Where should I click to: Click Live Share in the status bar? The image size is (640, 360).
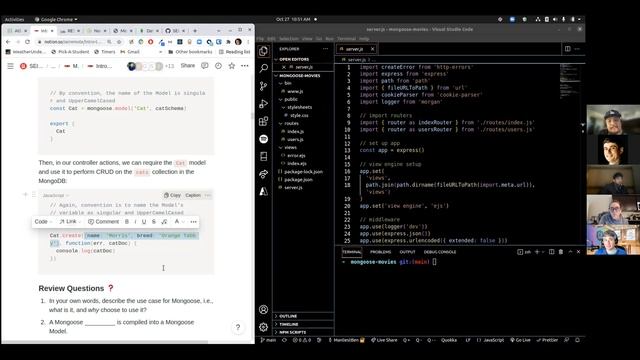[384, 340]
